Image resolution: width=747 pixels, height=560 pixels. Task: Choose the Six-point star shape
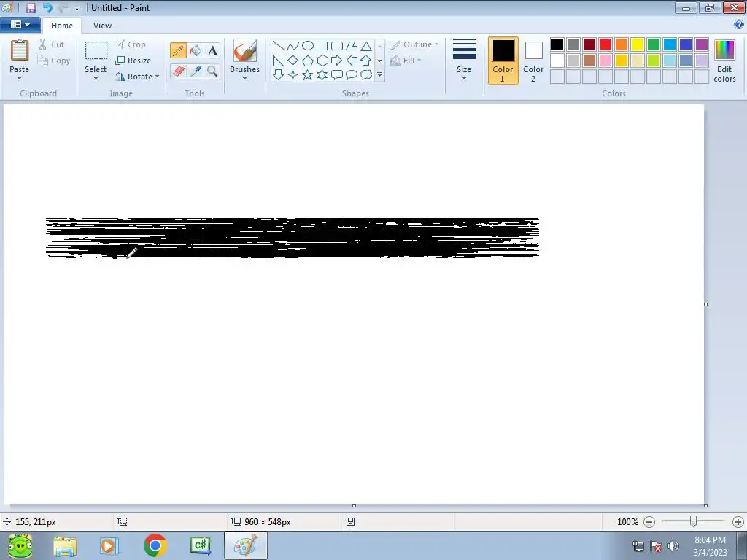(322, 75)
